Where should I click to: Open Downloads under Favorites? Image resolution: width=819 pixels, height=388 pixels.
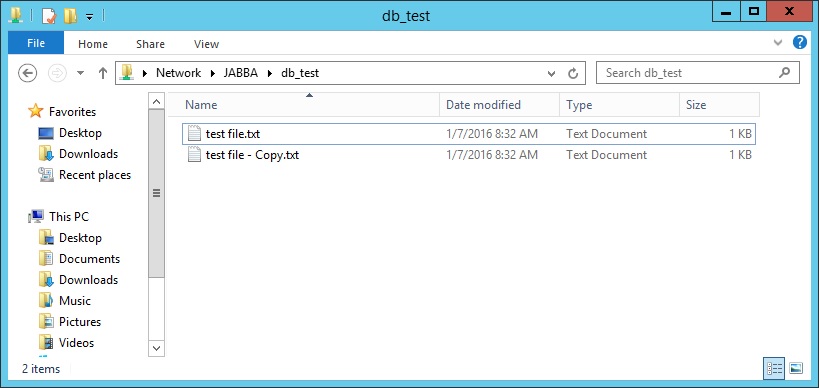point(88,154)
